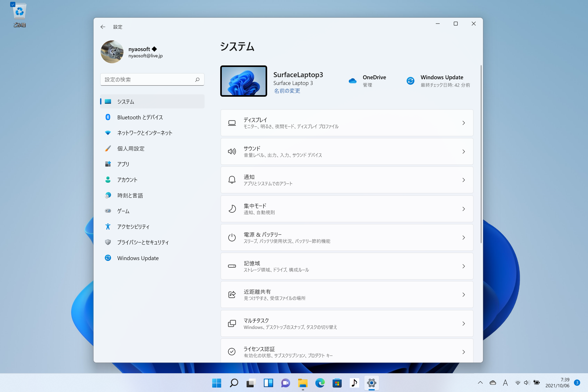Click the Bluetooth icon in sidebar
Viewport: 588px width, 392px height.
[108, 117]
